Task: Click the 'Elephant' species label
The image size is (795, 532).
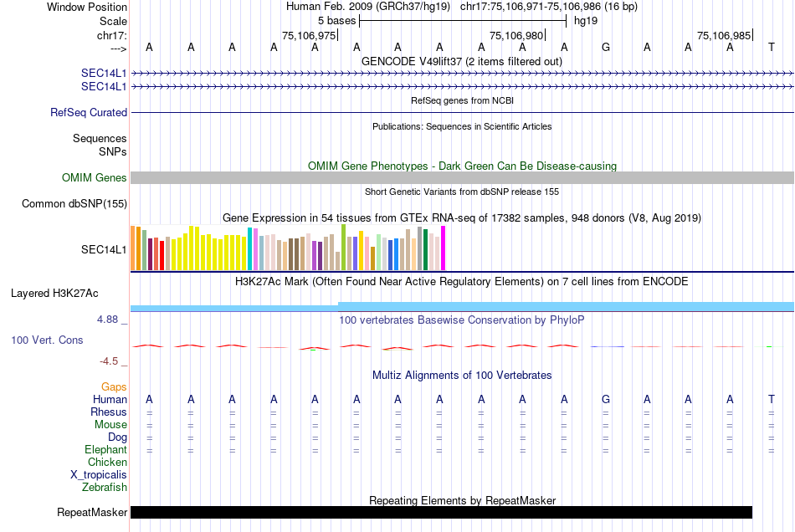Action: click(105, 449)
